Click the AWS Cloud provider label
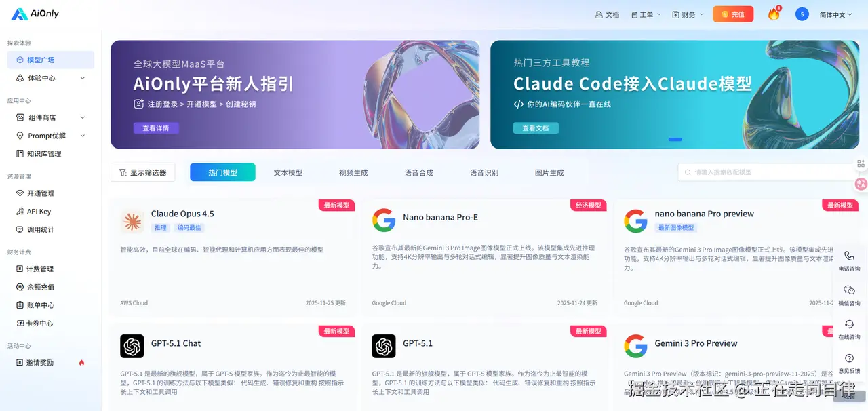Screen dimensions: 868x411 point(134,303)
